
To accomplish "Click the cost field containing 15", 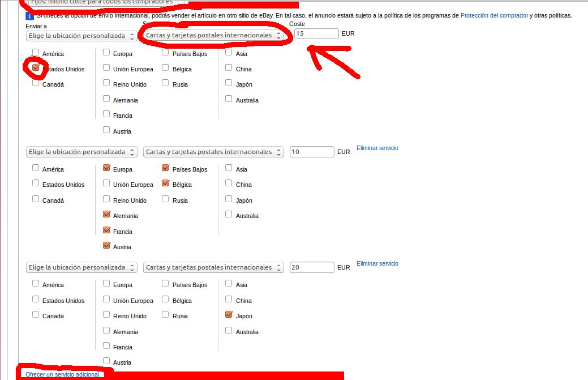I will [x=316, y=34].
